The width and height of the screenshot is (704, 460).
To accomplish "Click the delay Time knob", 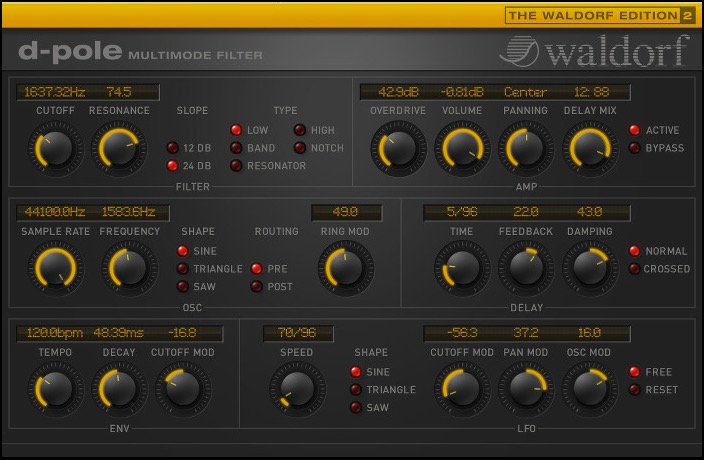I will 462,268.
